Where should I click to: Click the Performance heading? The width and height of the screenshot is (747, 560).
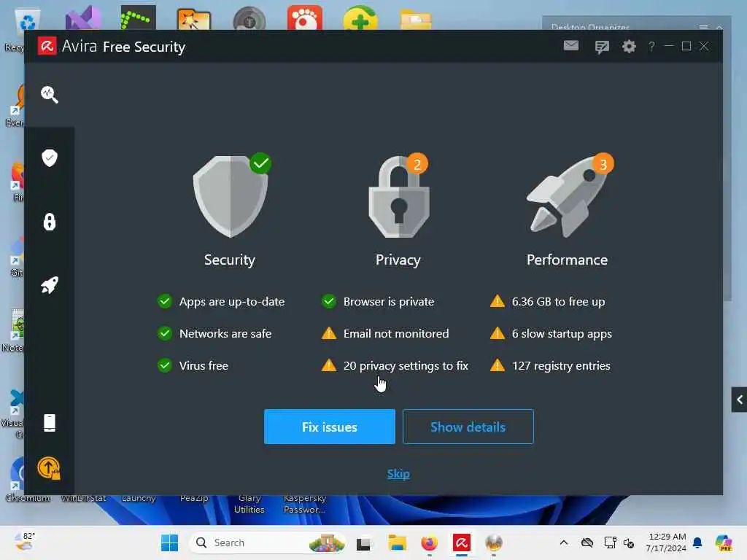567,260
